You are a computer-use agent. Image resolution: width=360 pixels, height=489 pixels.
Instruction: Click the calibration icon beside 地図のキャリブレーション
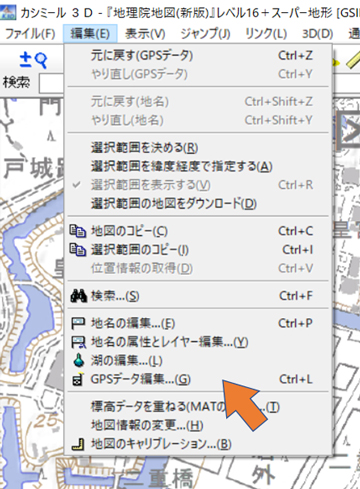pyautogui.click(x=78, y=444)
